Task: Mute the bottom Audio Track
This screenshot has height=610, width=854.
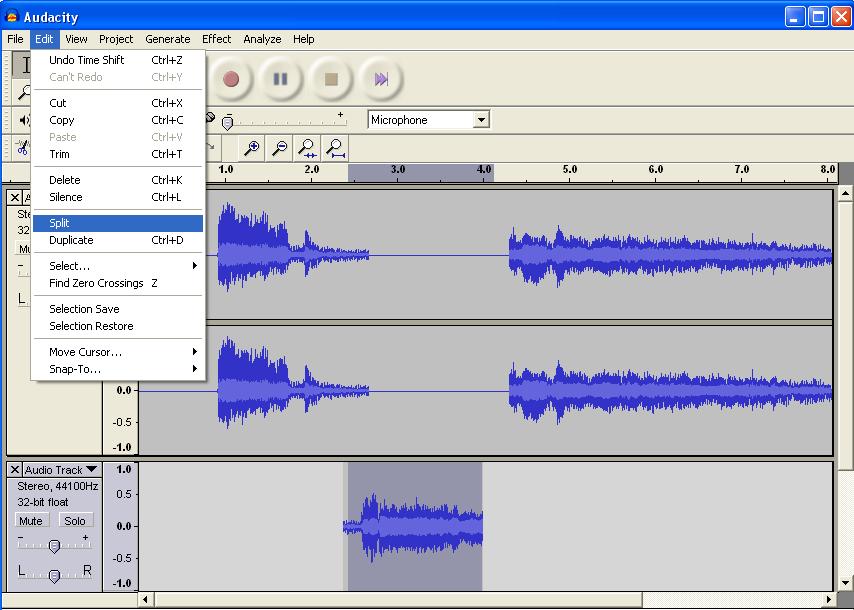Action: (x=31, y=521)
